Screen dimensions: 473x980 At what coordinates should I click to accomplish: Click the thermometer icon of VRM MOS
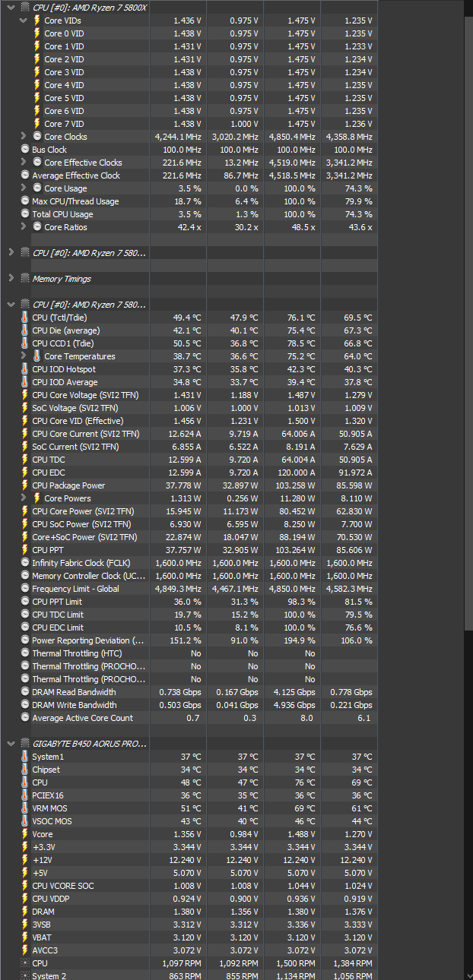point(25,808)
